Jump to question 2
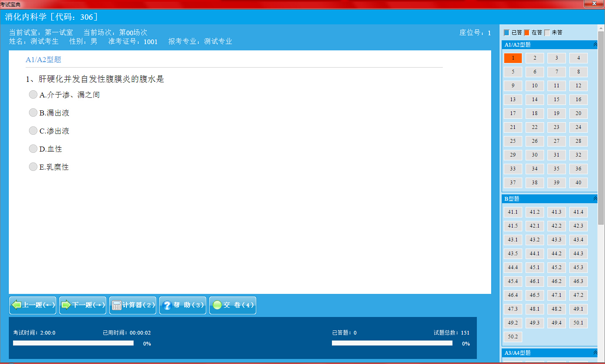 tap(535, 58)
